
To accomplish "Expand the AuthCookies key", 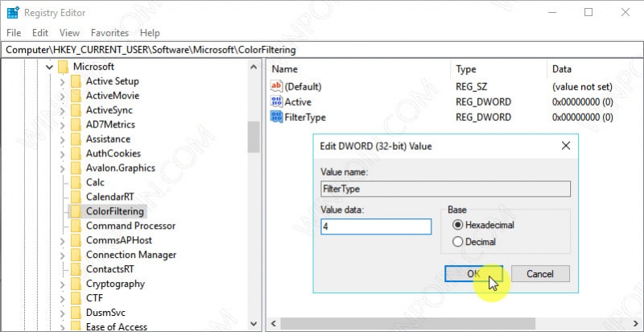I will 63,154.
